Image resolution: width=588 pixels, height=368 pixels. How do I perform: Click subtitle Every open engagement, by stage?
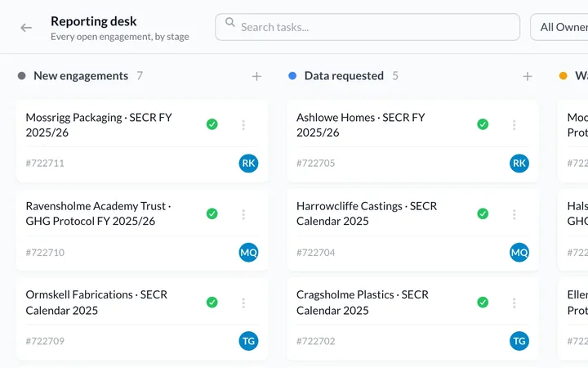pos(120,37)
